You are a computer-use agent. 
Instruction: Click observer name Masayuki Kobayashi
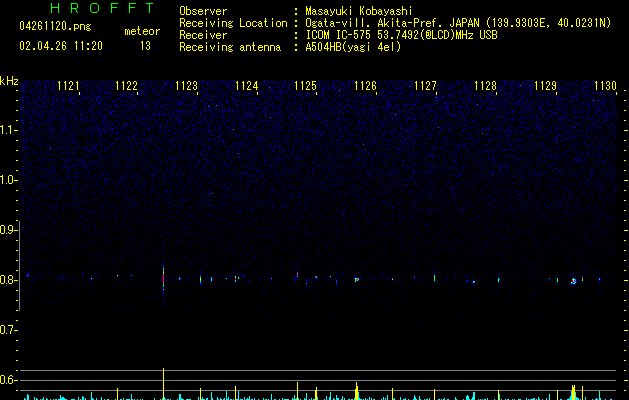[x=359, y=11]
